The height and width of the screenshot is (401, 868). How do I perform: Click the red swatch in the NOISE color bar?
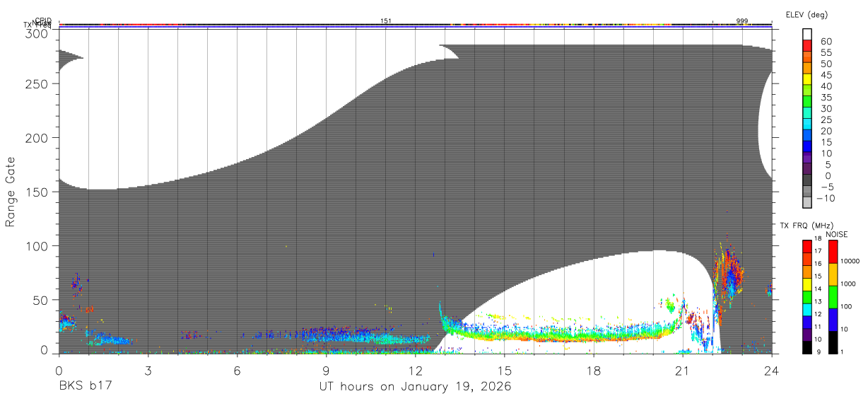pyautogui.click(x=833, y=252)
